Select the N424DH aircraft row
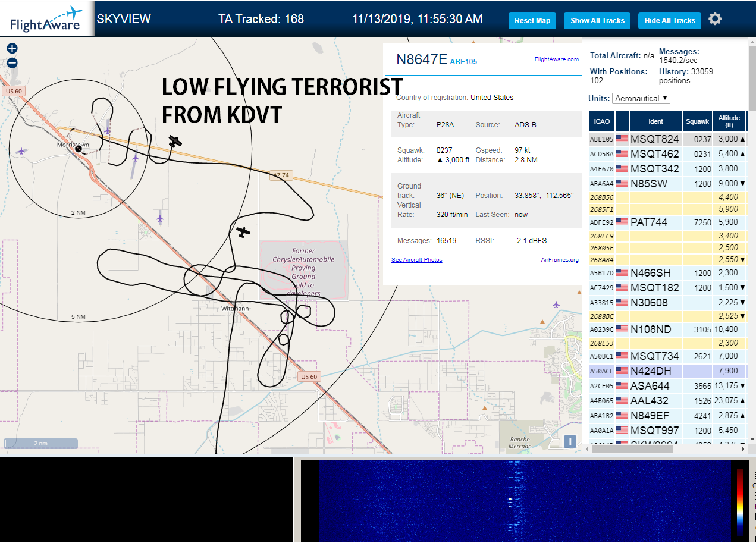 point(667,371)
